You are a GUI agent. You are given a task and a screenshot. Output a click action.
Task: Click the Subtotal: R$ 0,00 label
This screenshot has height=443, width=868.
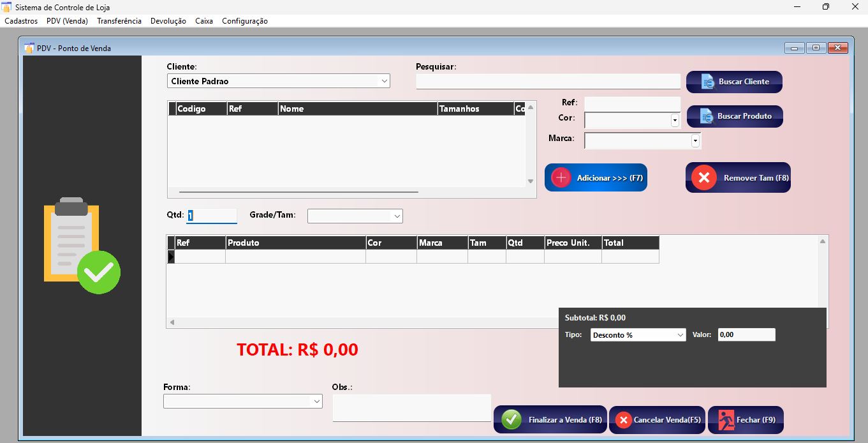(595, 317)
